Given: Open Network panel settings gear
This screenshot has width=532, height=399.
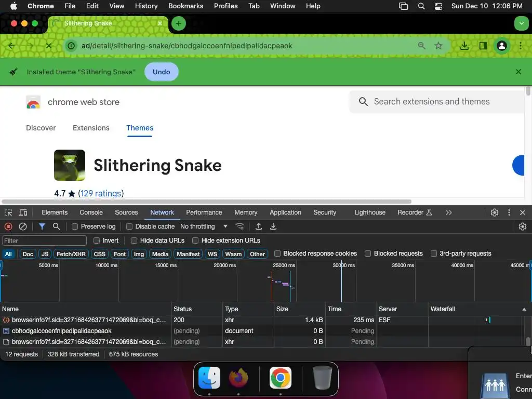Looking at the screenshot, I should pyautogui.click(x=523, y=227).
